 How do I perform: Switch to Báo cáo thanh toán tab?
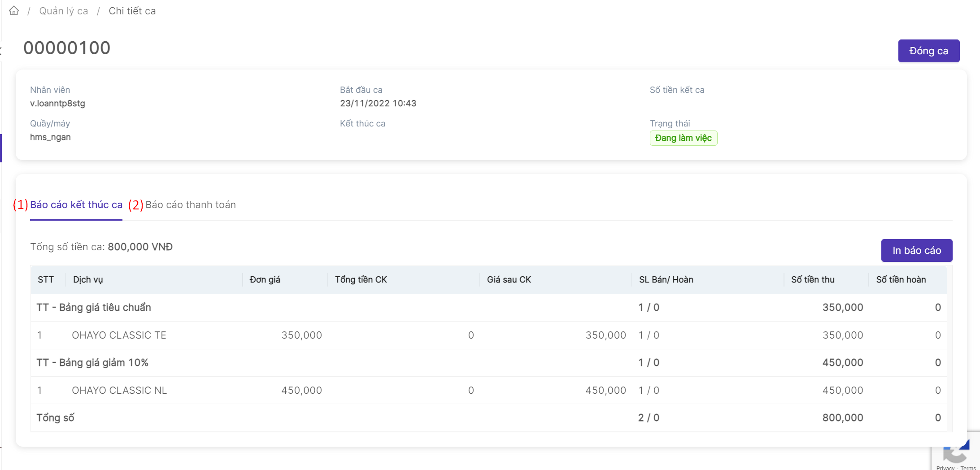[x=190, y=205]
